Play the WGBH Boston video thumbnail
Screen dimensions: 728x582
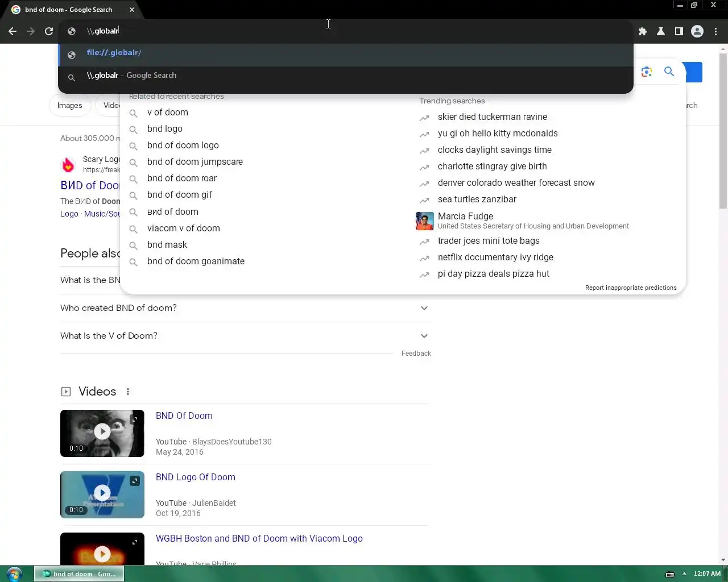(x=102, y=549)
